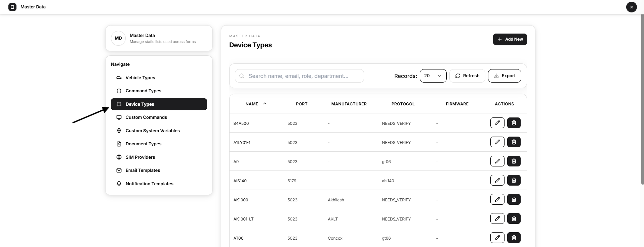Delete the A9 device type
Viewport: 644px width, 247px height.
[x=514, y=161]
